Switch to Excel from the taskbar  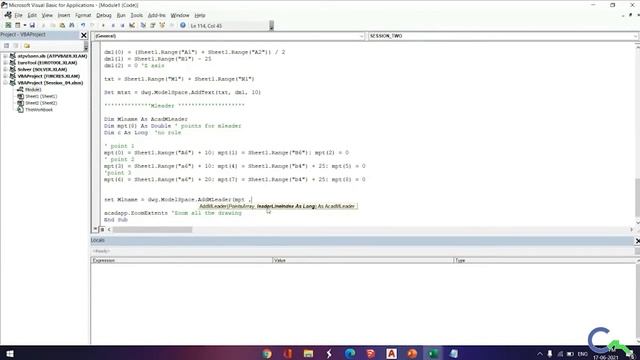pos(433,353)
